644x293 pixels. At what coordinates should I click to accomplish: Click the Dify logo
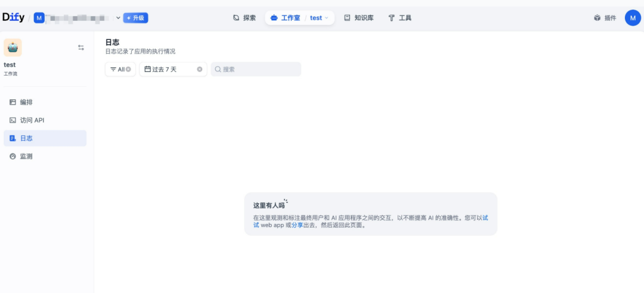click(14, 18)
